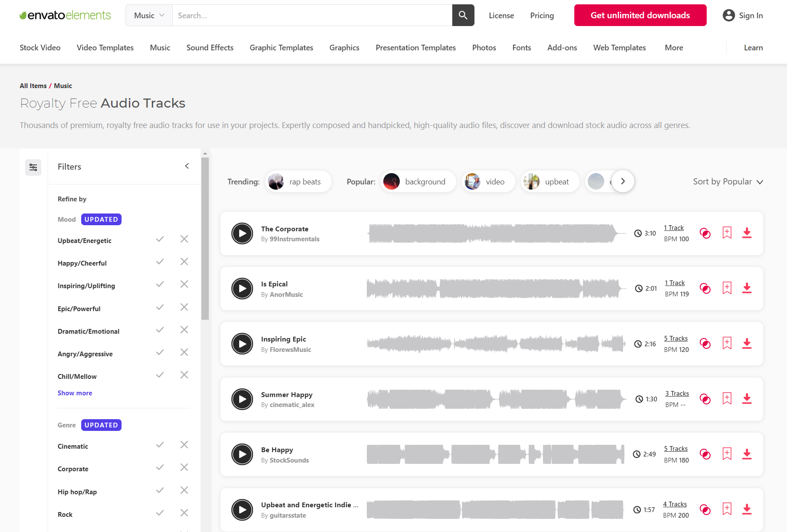
Task: Show next popular tag suggestions
Action: 623,181
